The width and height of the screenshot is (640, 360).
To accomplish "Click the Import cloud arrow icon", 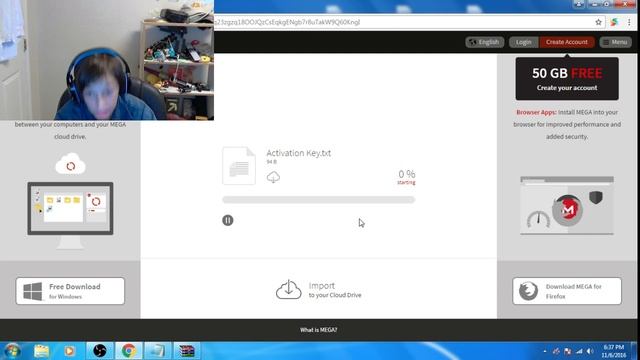I will [289, 289].
